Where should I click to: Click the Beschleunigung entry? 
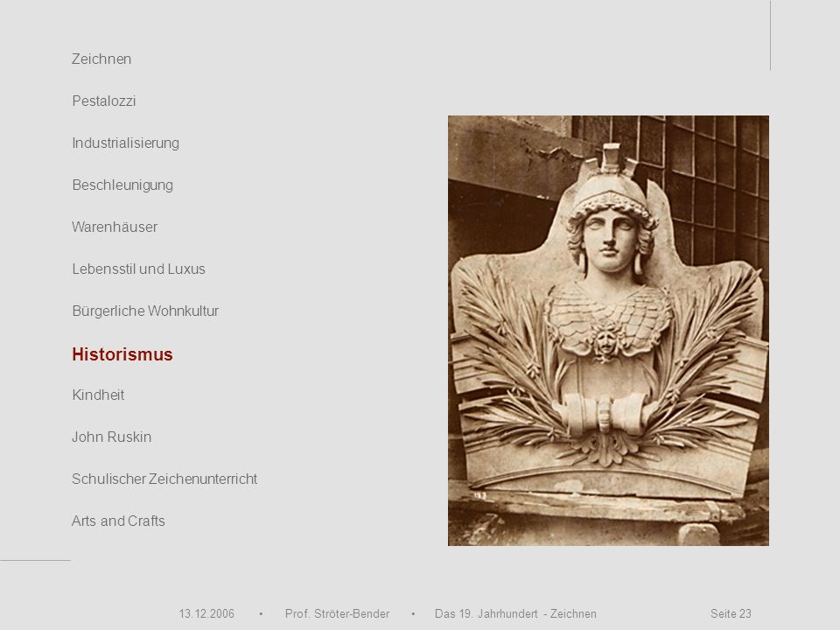[x=122, y=185]
